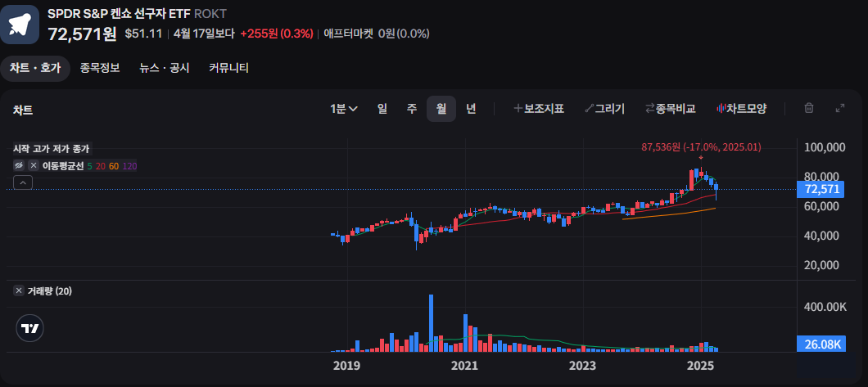Click the 2023 time axis label
This screenshot has height=387, width=868.
(x=583, y=366)
